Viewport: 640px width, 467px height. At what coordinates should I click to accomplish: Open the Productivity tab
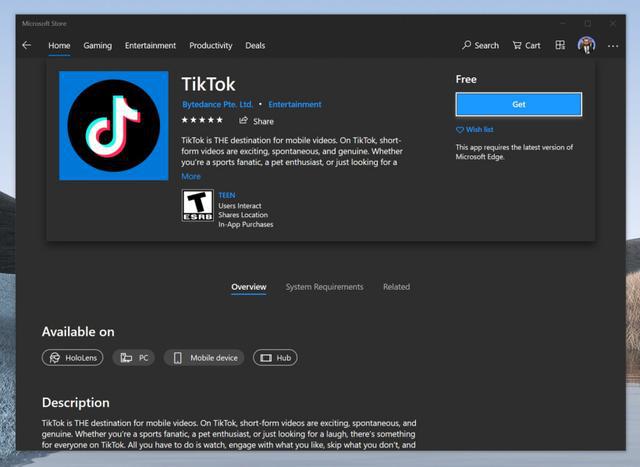tap(211, 46)
